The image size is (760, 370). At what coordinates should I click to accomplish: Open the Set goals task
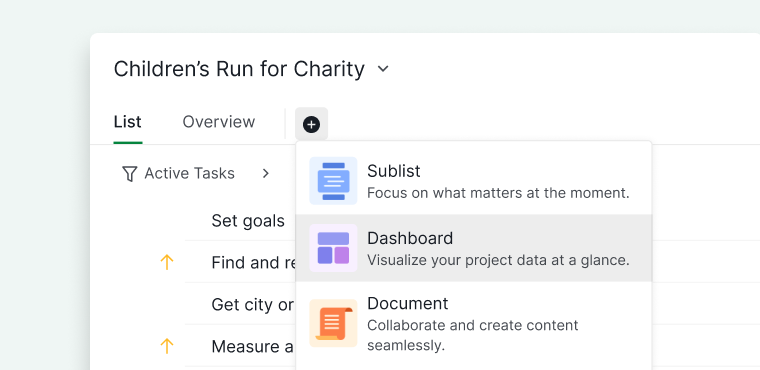pyautogui.click(x=248, y=221)
